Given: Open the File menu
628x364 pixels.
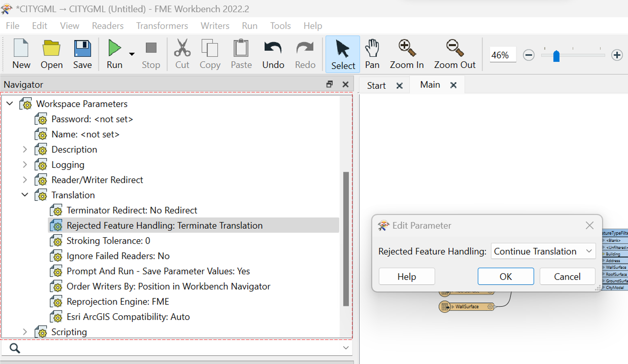Looking at the screenshot, I should [x=13, y=26].
